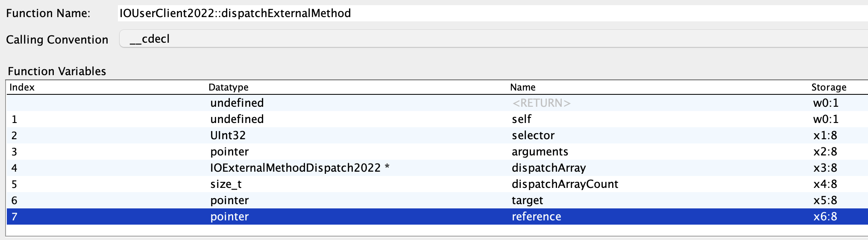The height and width of the screenshot is (240, 868).
Task: Select the dispatchArrayCount parameter name
Action: tap(565, 184)
